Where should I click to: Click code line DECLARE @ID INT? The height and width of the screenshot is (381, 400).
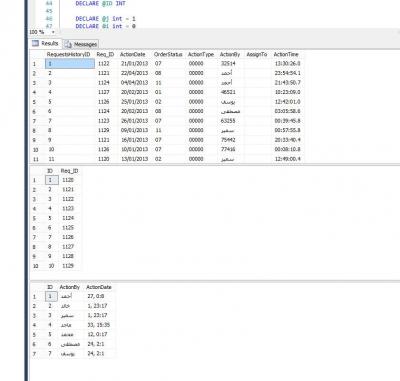[x=100, y=4]
